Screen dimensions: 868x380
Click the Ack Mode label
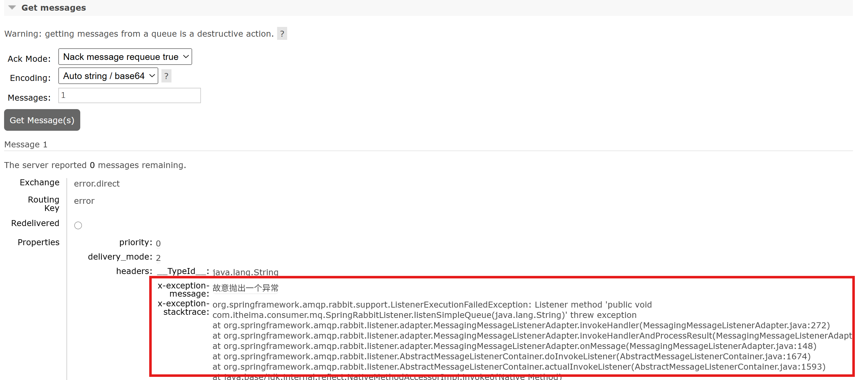(29, 59)
